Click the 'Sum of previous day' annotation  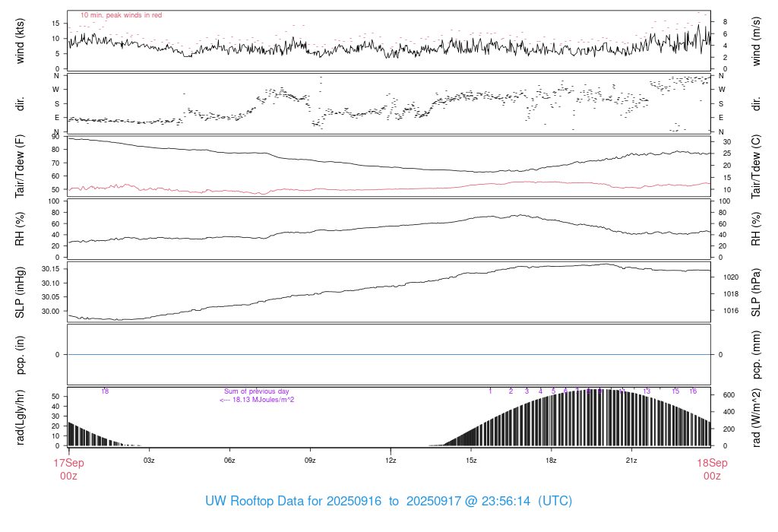tap(257, 391)
